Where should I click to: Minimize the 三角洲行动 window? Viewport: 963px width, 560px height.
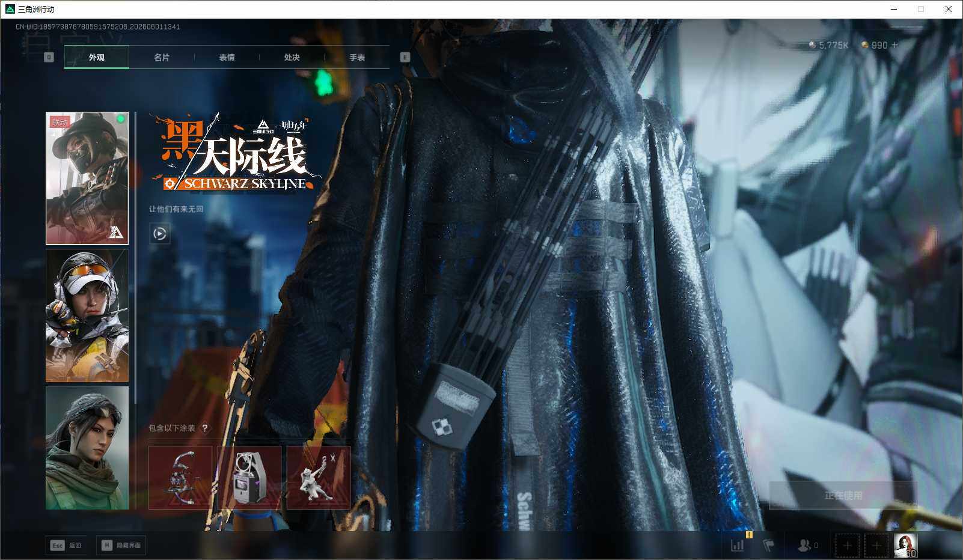894,9
